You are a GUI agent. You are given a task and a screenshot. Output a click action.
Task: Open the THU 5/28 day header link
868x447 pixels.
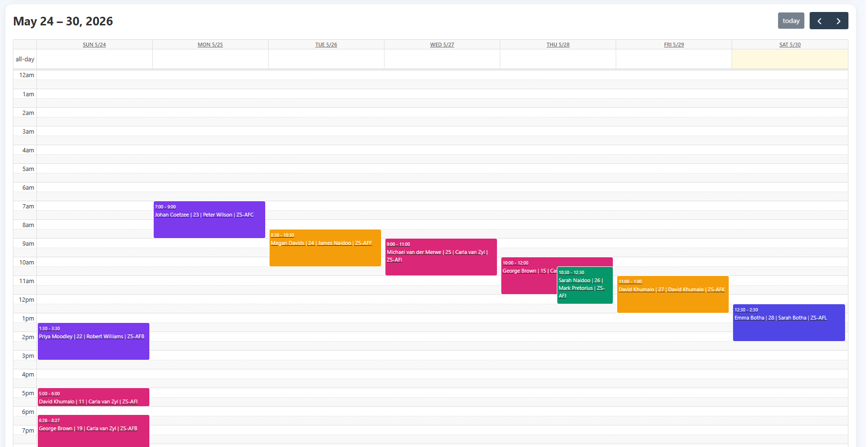coord(558,45)
